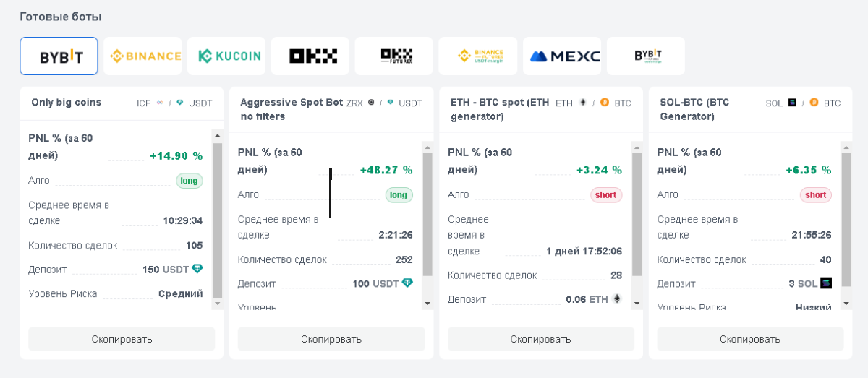Click the orange BTC icon in SOL-BTC card header
The image size is (868, 378).
(x=814, y=103)
